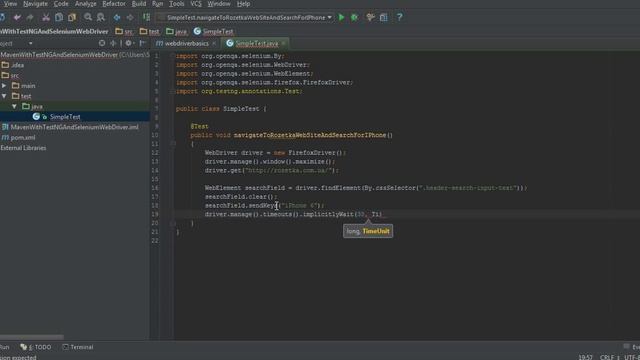
Task: Open the Help menu
Action: point(243,4)
